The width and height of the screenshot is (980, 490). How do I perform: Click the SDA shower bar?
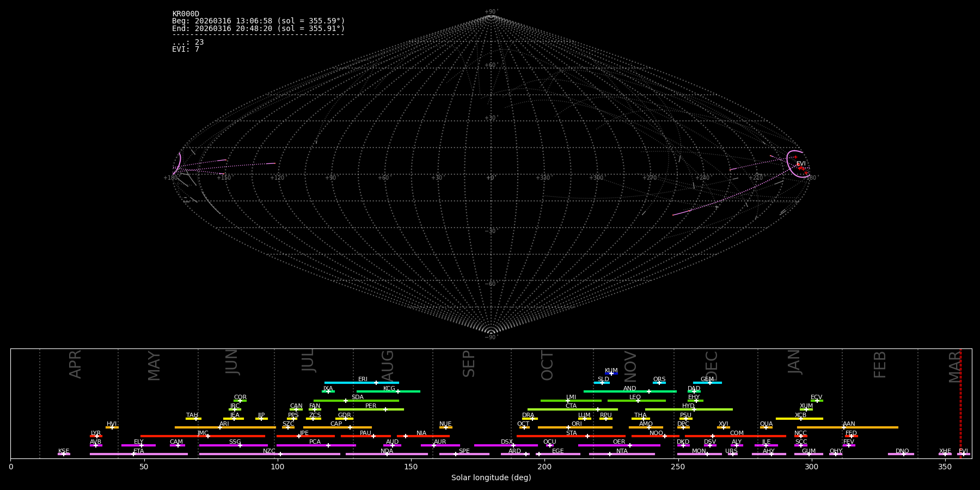pyautogui.click(x=356, y=401)
